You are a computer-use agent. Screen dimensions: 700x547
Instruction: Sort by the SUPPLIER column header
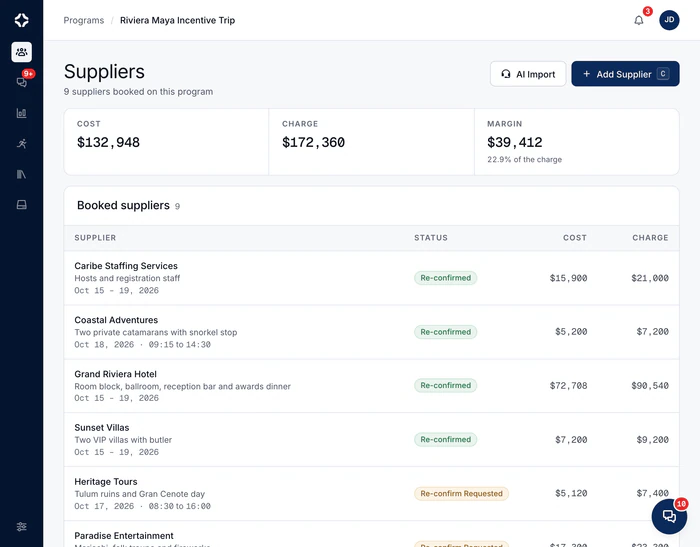tap(95, 238)
